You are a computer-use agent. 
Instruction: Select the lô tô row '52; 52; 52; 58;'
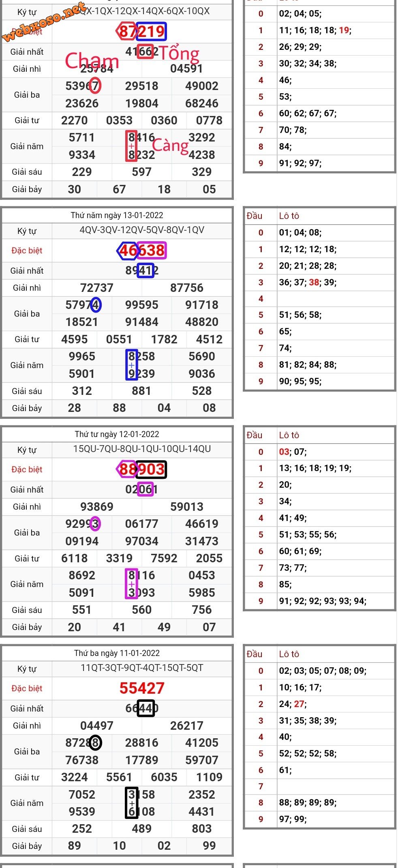click(308, 754)
